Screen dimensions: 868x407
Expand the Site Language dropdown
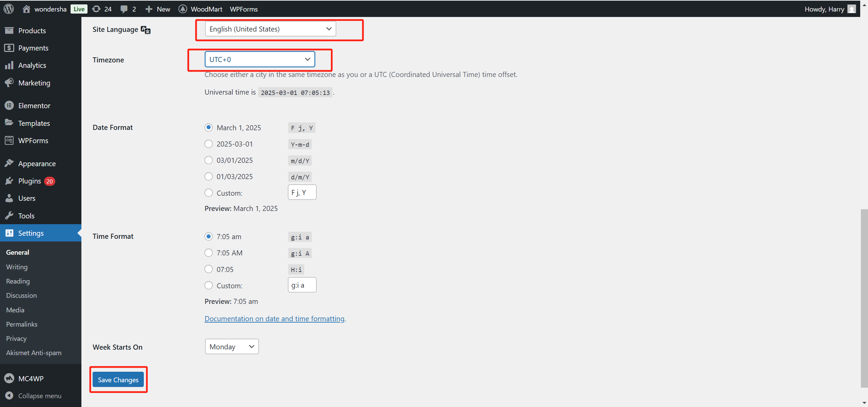(270, 29)
